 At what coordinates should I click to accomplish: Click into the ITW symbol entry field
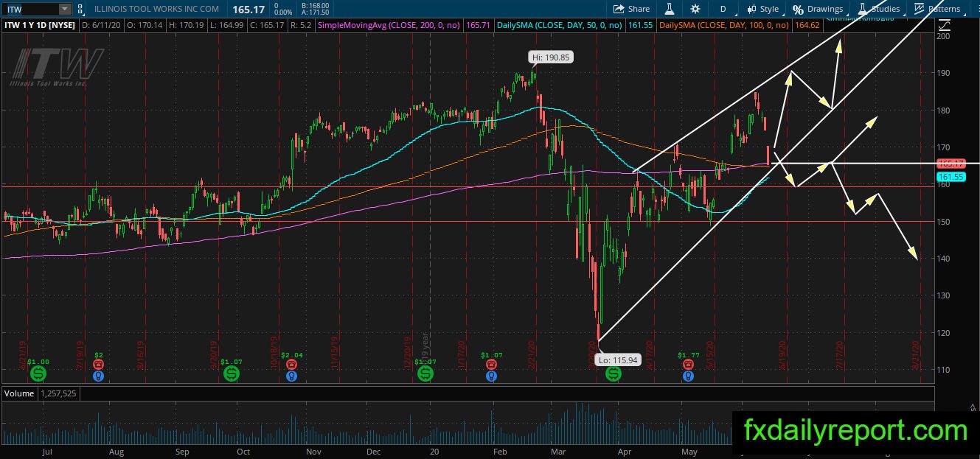tap(31, 9)
